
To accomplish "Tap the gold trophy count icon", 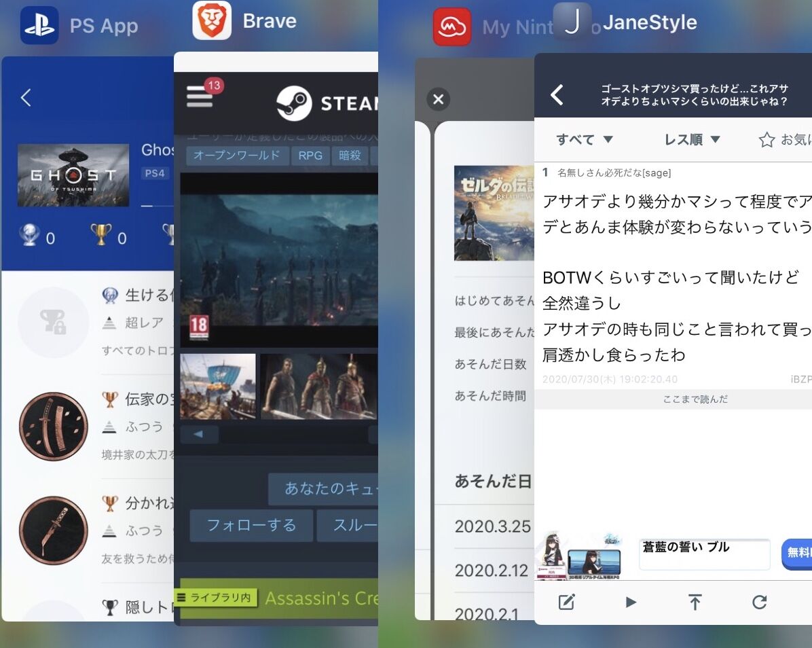I will click(x=100, y=234).
